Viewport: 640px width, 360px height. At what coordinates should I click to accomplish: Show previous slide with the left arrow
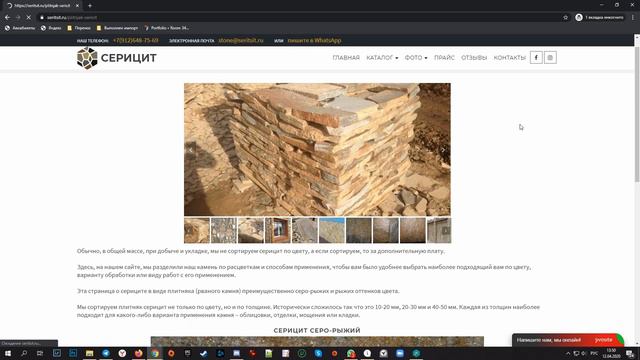[x=191, y=150]
